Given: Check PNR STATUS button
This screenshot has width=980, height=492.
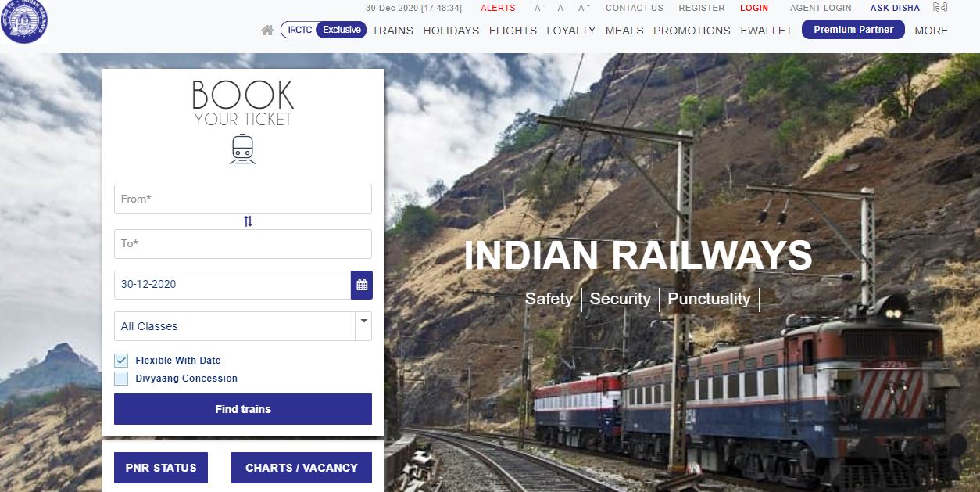Looking at the screenshot, I should coord(161,468).
